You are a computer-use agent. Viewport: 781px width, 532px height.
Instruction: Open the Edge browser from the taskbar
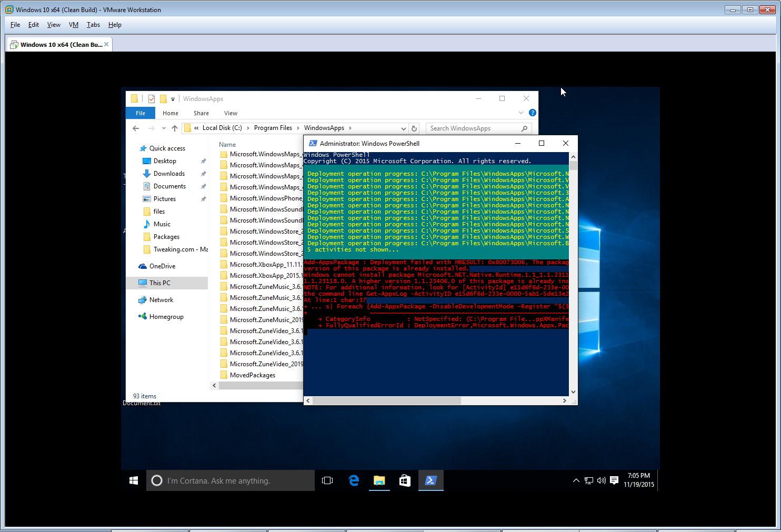pyautogui.click(x=354, y=480)
